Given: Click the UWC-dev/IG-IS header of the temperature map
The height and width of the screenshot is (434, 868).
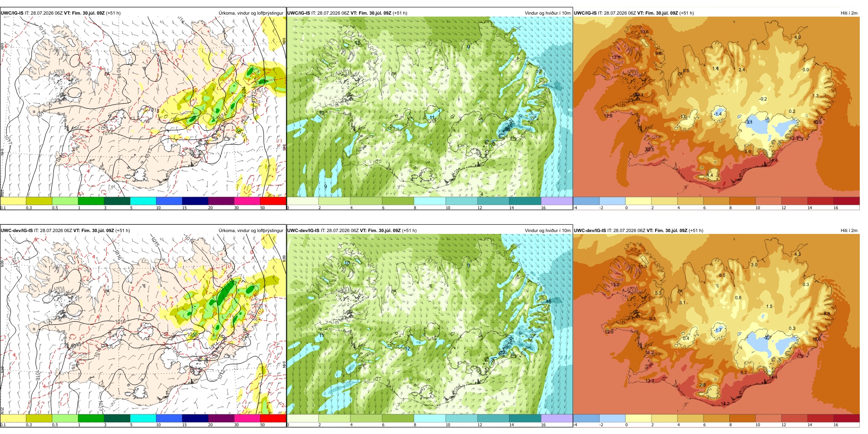Looking at the screenshot, I should [638, 231].
